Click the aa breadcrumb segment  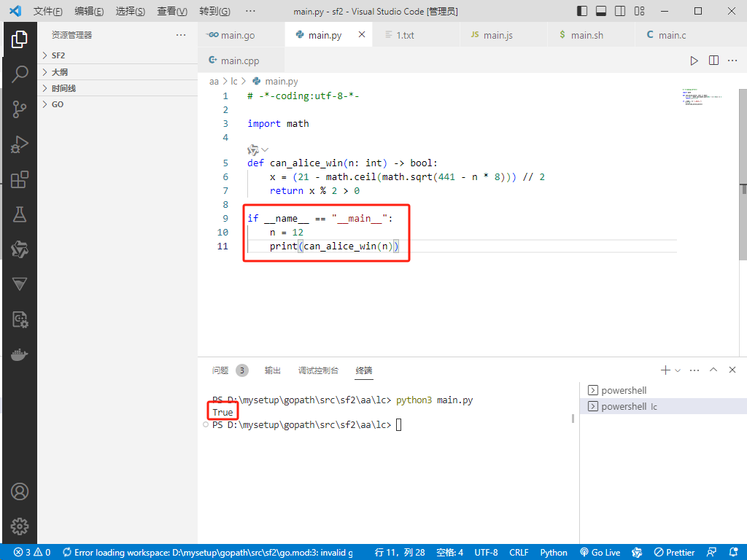coord(214,82)
